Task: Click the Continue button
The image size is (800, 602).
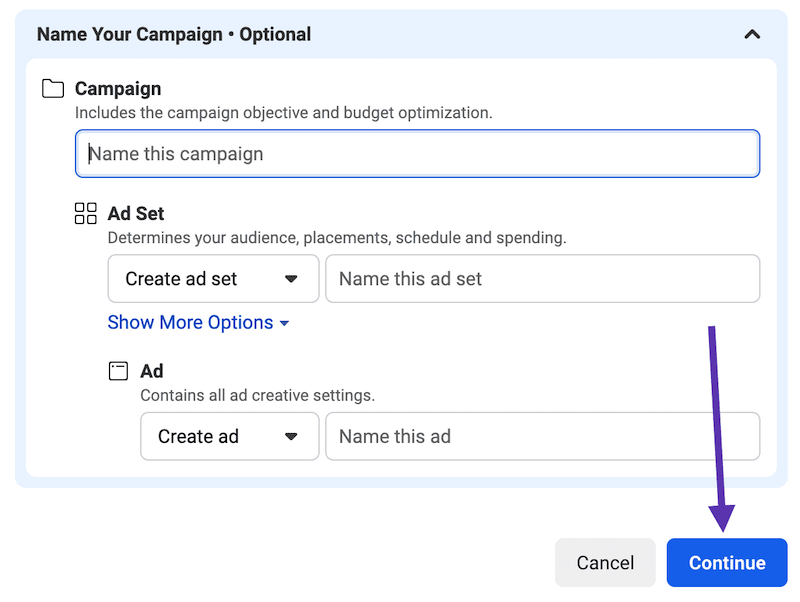Action: tap(727, 562)
